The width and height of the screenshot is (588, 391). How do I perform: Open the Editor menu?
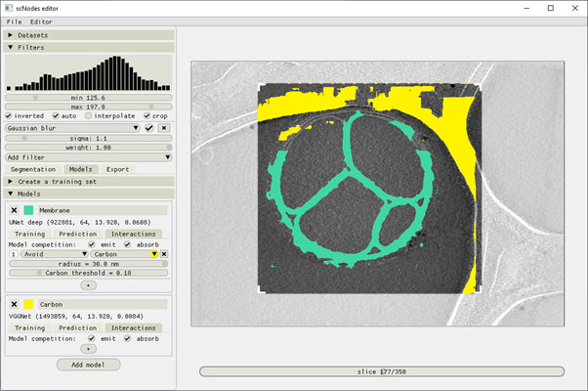tap(41, 22)
